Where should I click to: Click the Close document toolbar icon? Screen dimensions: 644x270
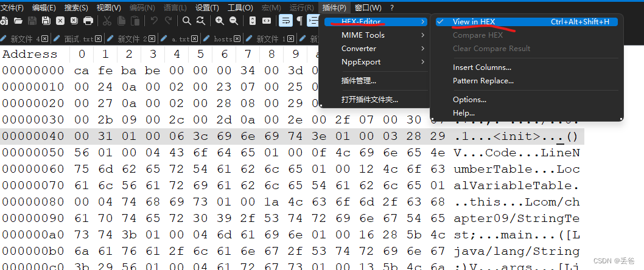(x=60, y=21)
